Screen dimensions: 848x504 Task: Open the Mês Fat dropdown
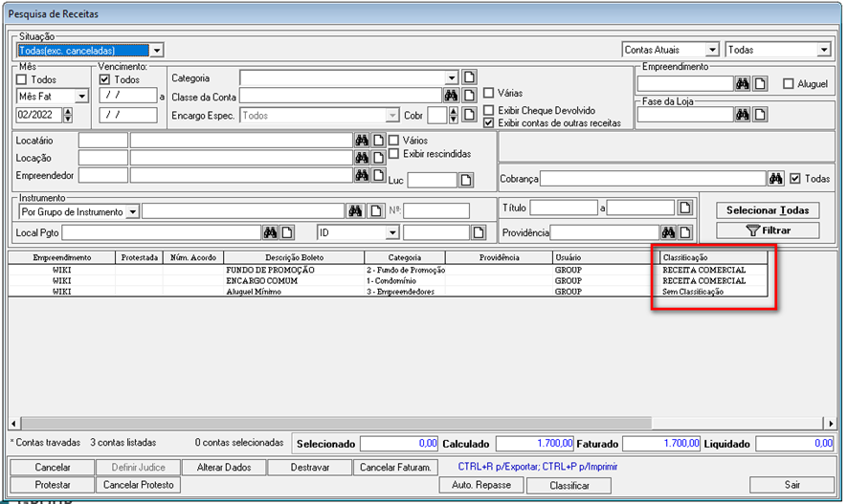point(81,97)
